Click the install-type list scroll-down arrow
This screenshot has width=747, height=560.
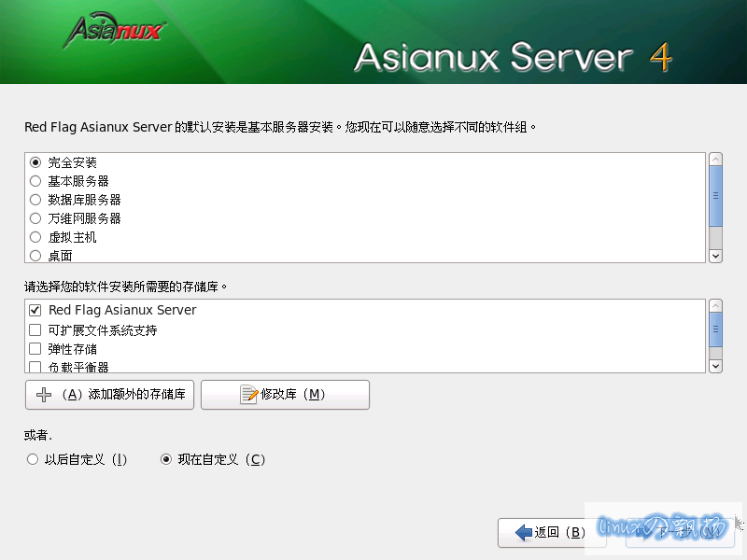[x=715, y=256]
